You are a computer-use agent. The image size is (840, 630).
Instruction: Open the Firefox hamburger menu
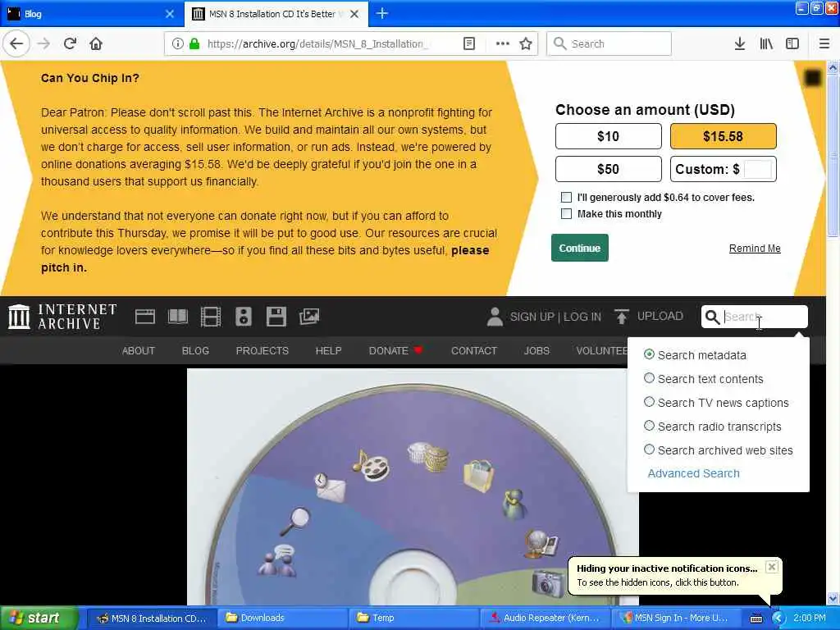click(x=824, y=43)
